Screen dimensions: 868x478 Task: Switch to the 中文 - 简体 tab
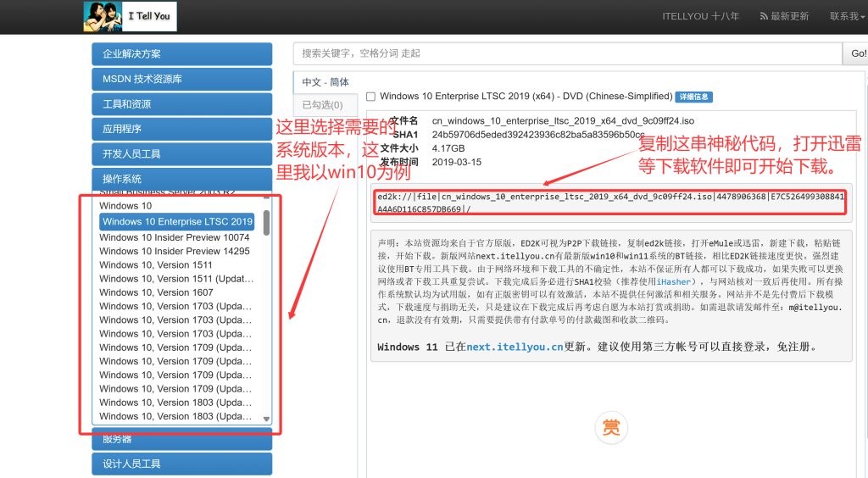click(325, 82)
